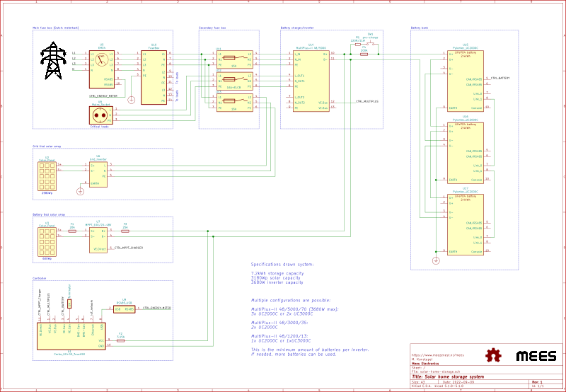The image size is (566, 392).
Task: Click 'Title: Solar home storage system' field
Action: (448, 377)
